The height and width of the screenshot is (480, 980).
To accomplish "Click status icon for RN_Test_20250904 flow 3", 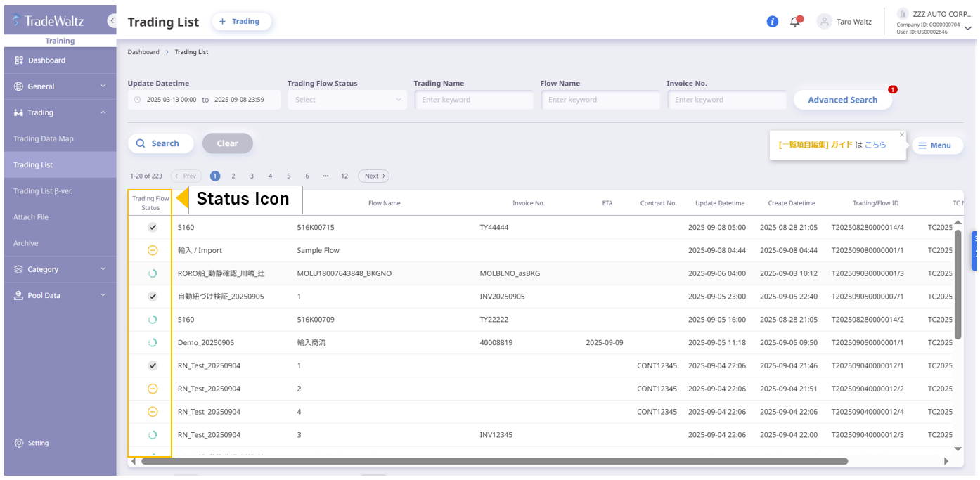I will coord(153,435).
